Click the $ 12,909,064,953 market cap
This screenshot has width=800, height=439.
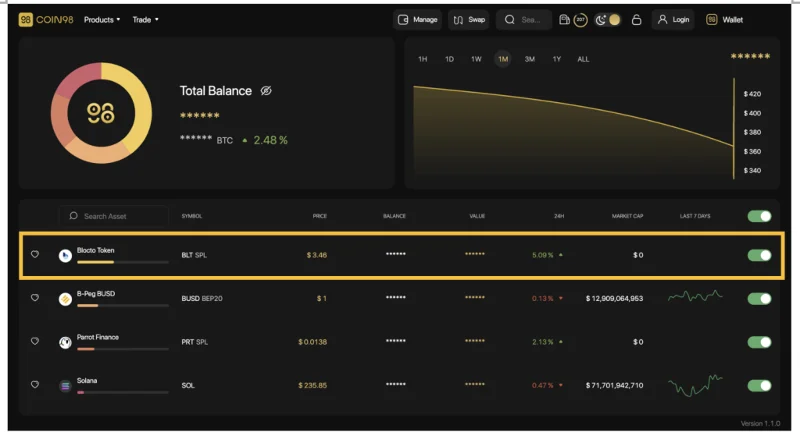point(614,299)
